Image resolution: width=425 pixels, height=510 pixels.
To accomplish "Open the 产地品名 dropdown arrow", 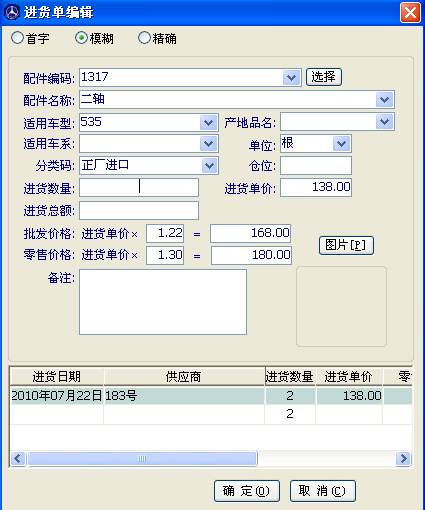I will click(384, 121).
